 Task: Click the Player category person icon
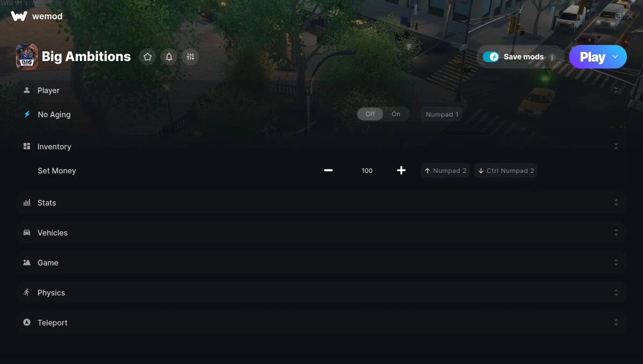tap(27, 90)
